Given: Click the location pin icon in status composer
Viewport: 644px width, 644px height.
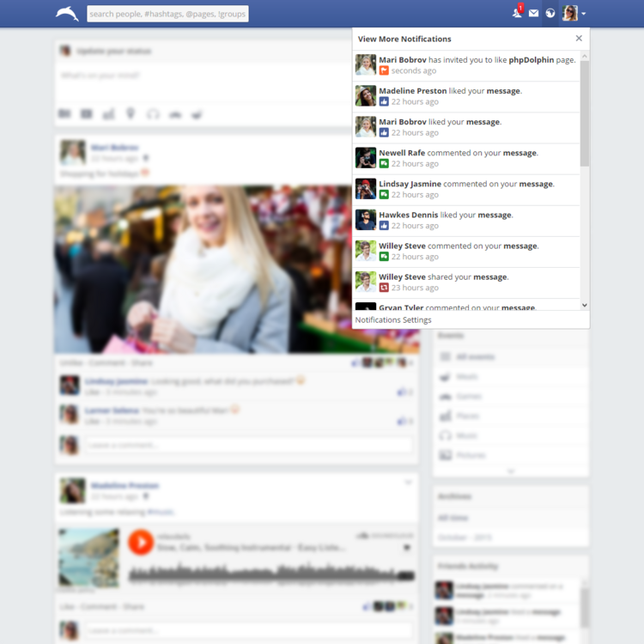Looking at the screenshot, I should tap(131, 113).
